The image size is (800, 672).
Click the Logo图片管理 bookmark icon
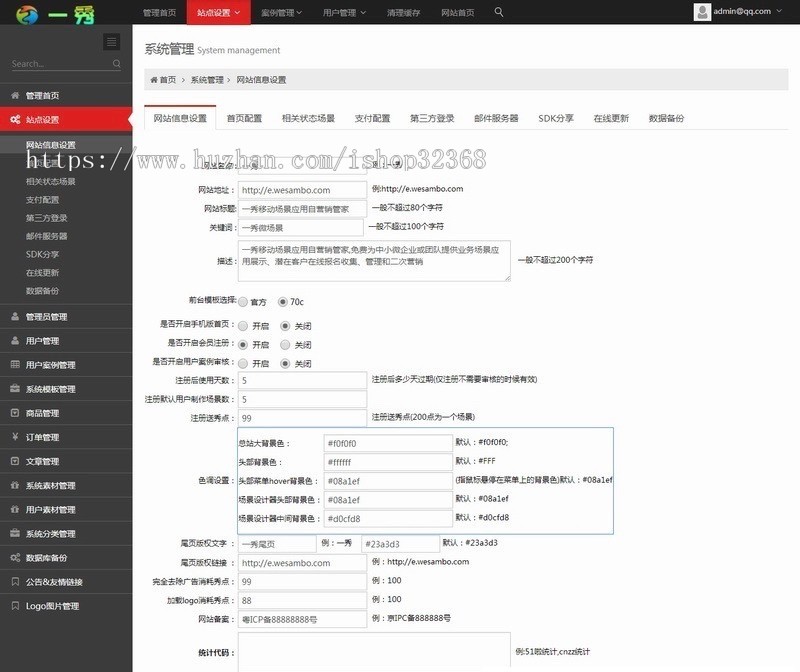(x=15, y=606)
